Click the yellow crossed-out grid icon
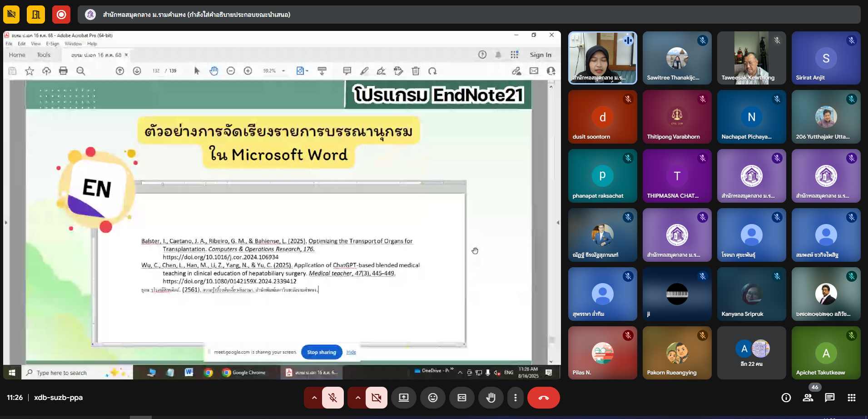The image size is (868, 419). (x=11, y=15)
